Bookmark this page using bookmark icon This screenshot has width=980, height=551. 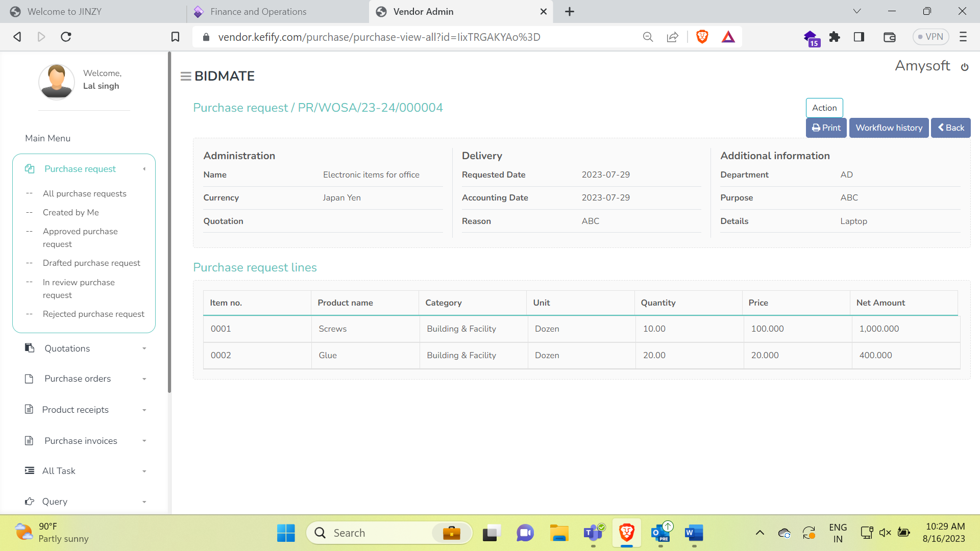(x=175, y=37)
